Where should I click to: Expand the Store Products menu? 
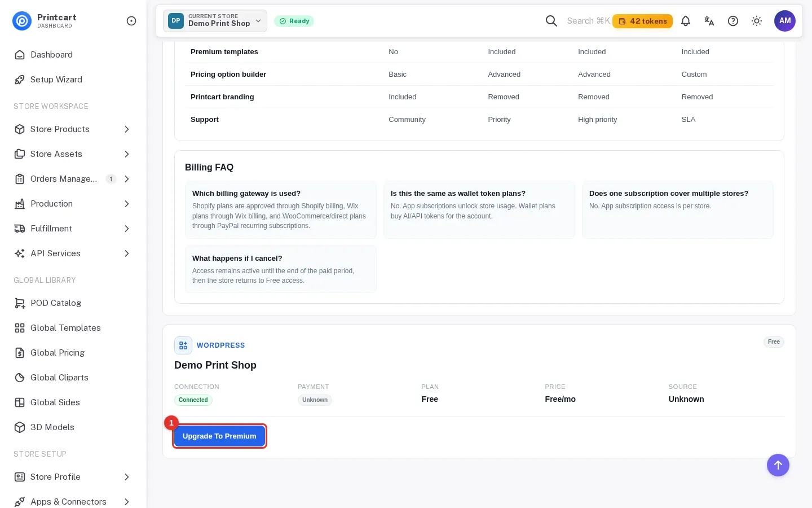pos(73,129)
